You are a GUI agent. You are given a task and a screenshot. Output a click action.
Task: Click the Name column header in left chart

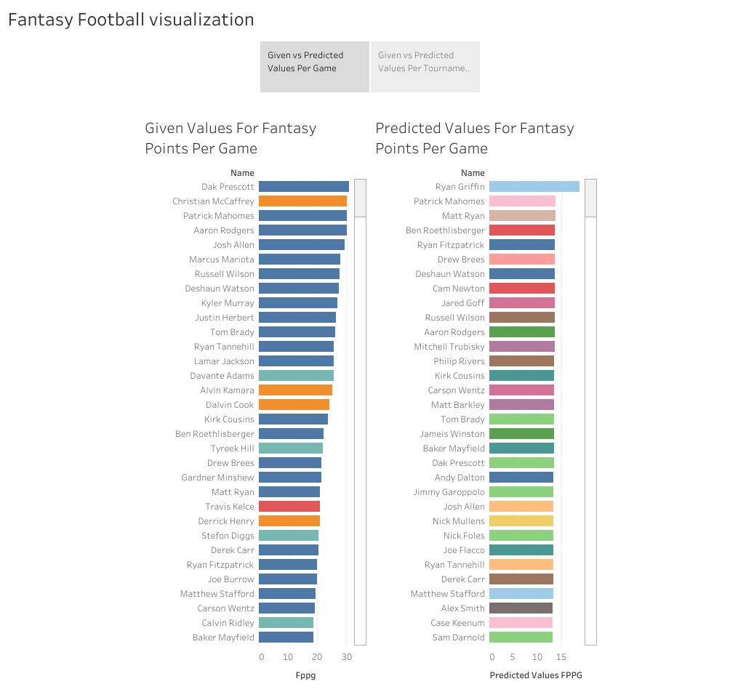[242, 172]
